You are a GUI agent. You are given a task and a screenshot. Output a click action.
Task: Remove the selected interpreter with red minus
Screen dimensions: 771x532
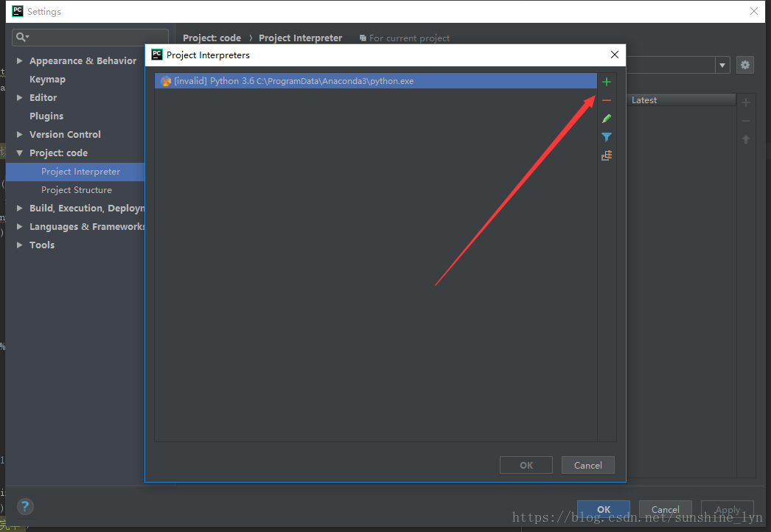[x=607, y=100]
